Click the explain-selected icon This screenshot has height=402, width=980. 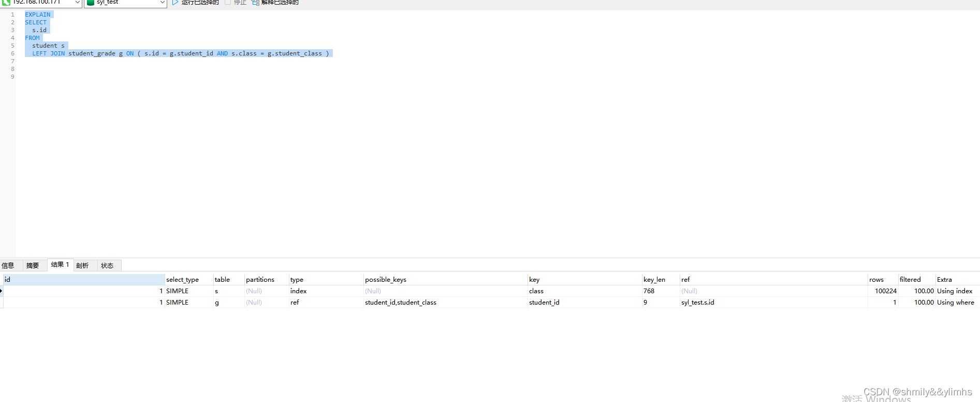[x=255, y=3]
